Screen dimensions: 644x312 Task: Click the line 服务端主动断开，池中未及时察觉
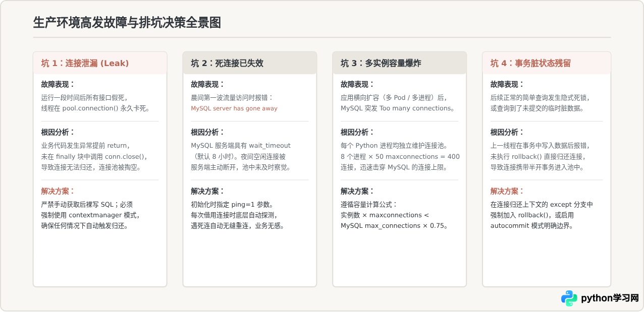tap(241, 167)
